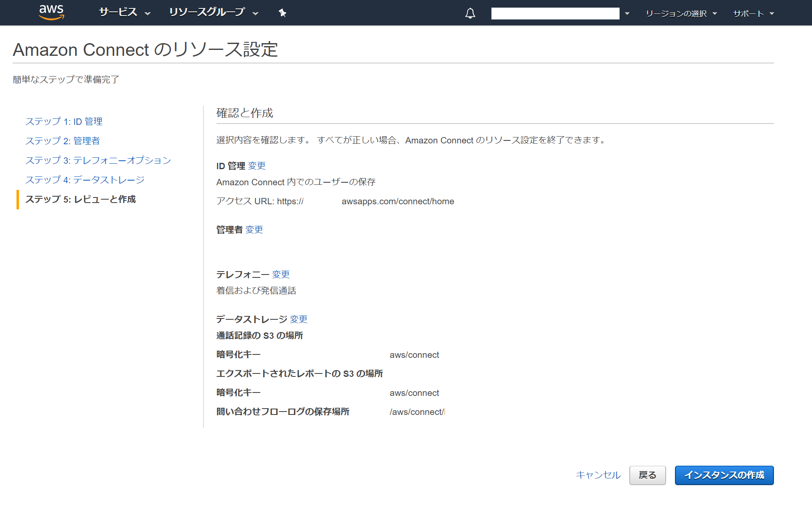Click the キャンセル link
Screen dimensions: 812x516
tap(598, 475)
